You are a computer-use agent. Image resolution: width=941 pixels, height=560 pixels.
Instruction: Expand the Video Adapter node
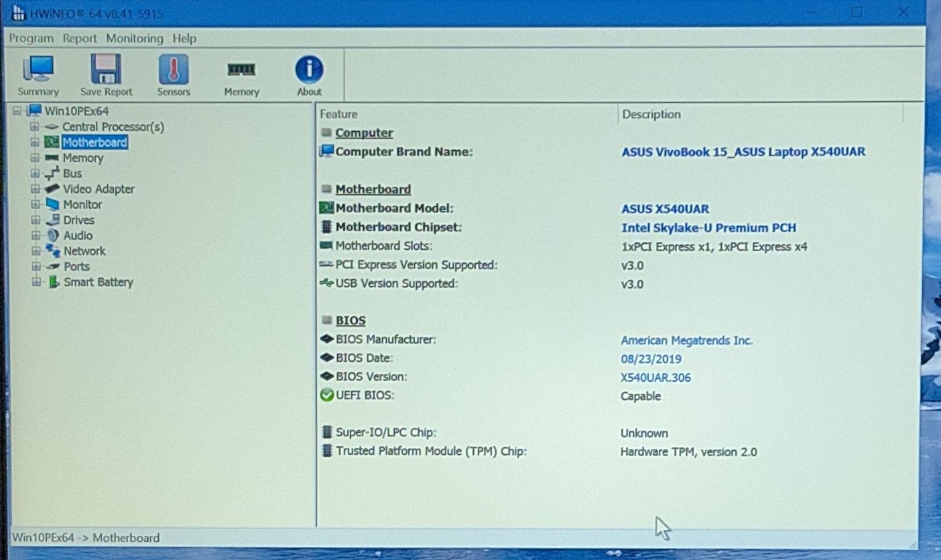coord(35,189)
